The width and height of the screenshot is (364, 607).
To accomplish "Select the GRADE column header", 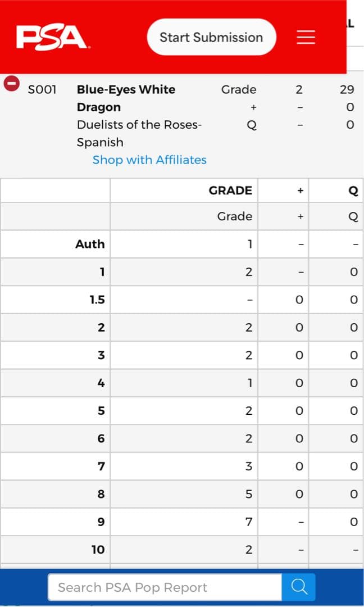I will (230, 190).
